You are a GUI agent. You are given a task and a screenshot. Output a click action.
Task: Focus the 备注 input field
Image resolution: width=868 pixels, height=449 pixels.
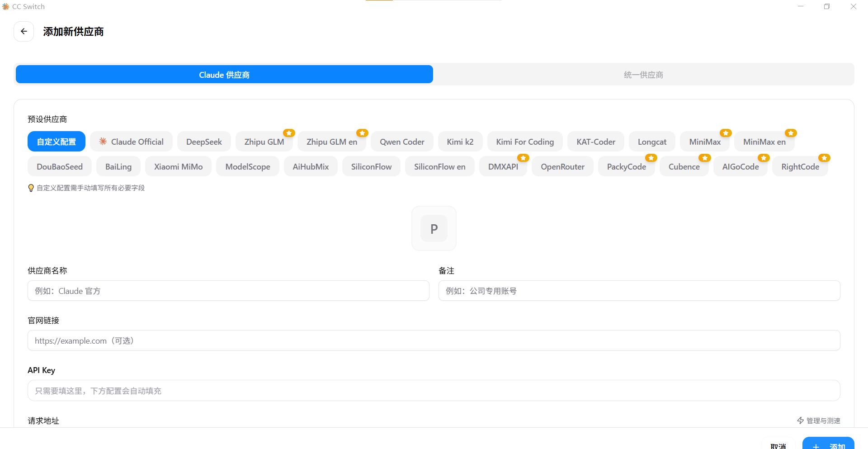639,291
